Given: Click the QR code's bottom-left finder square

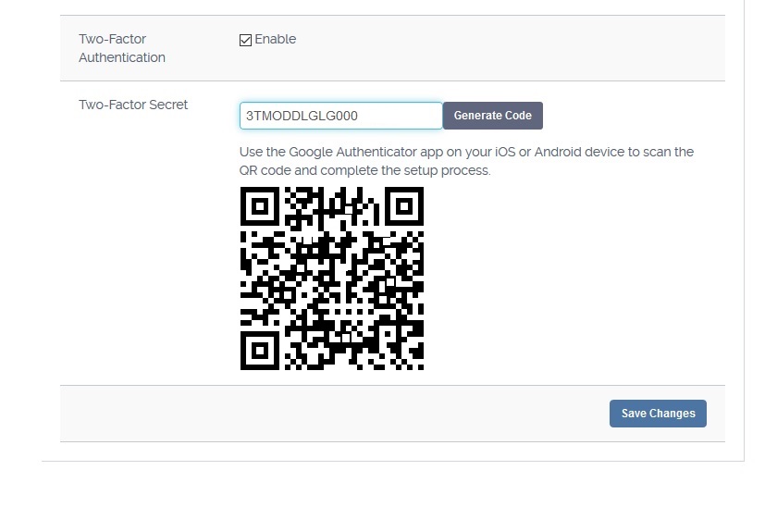Looking at the screenshot, I should point(260,351).
